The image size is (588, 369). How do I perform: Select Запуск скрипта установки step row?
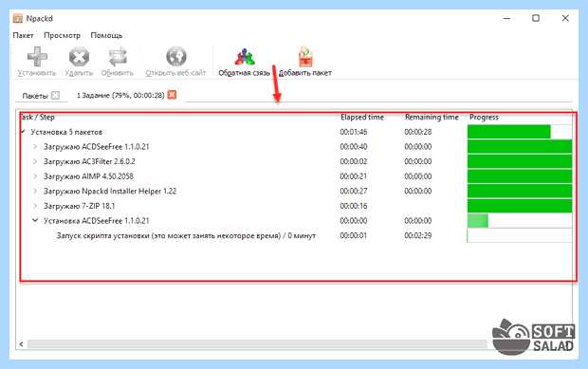point(186,235)
